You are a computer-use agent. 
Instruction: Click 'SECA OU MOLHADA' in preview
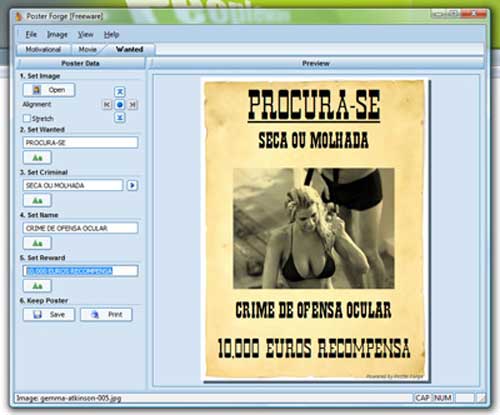click(x=313, y=140)
